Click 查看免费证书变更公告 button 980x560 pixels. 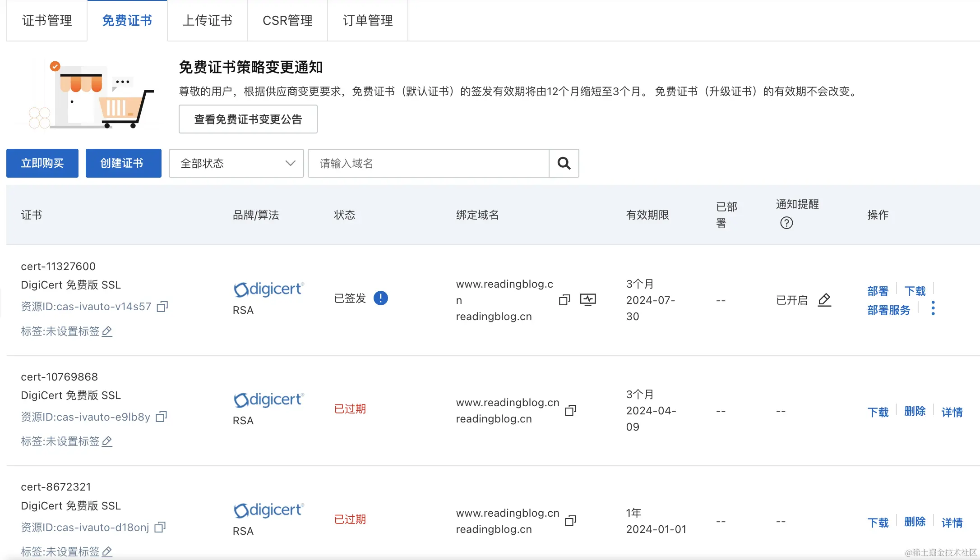248,119
